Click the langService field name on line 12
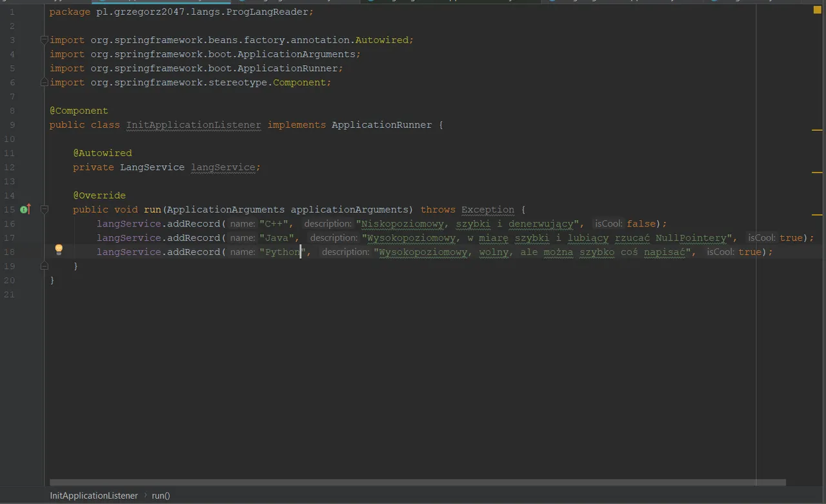This screenshot has height=504, width=826. tap(223, 167)
